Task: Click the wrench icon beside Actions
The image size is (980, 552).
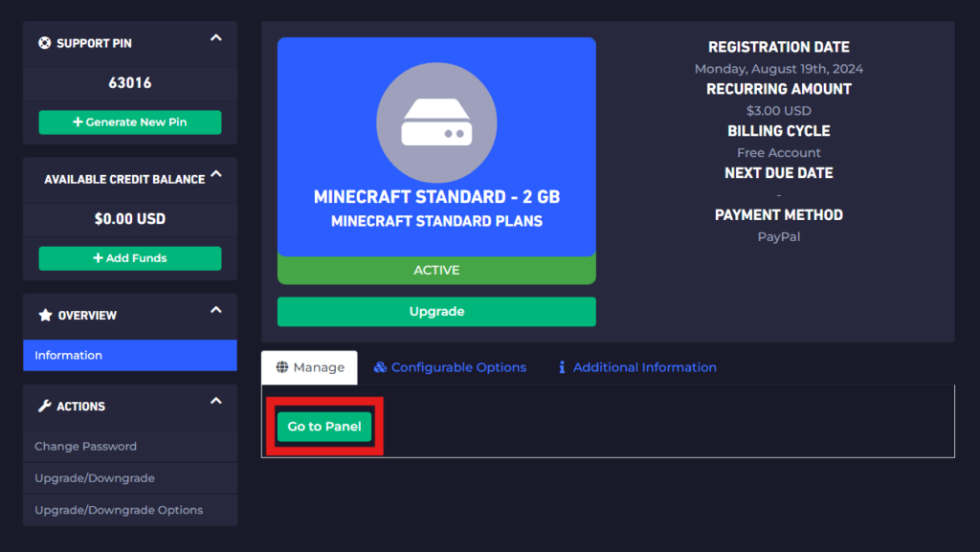Action: [x=44, y=407]
